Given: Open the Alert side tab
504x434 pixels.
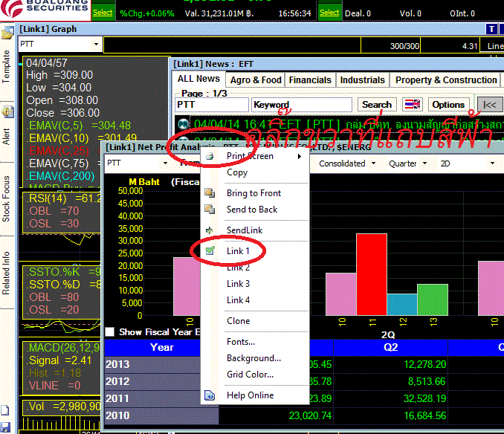Looking at the screenshot, I should point(6,137).
